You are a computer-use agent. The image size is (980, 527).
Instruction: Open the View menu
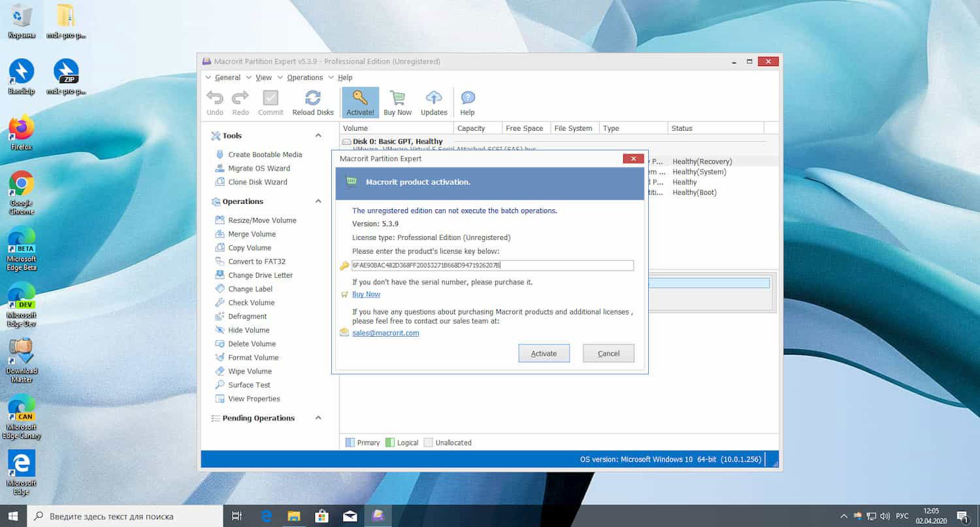263,77
